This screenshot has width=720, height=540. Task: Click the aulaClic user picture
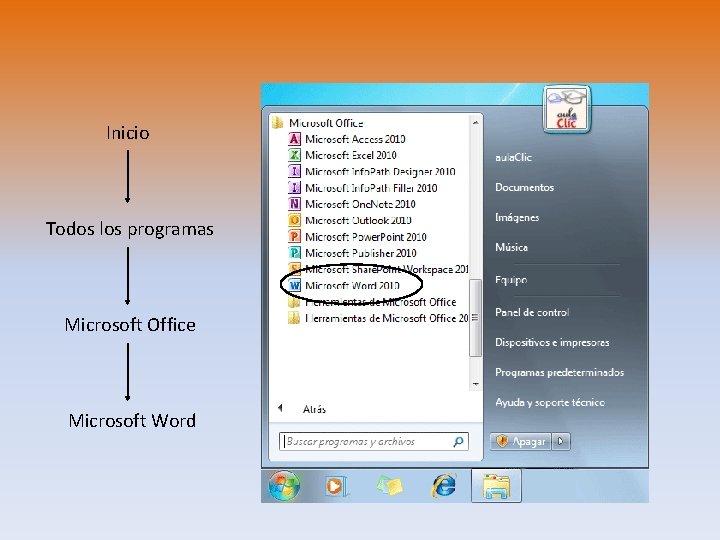point(567,109)
